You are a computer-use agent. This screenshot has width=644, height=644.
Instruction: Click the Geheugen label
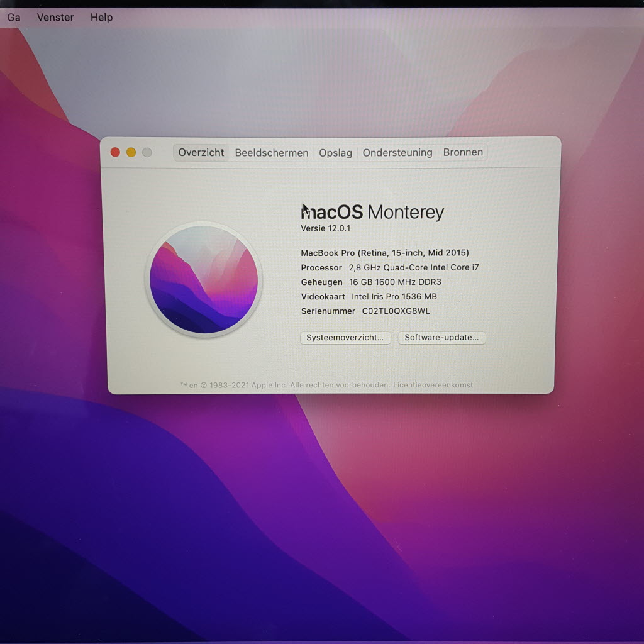(321, 282)
